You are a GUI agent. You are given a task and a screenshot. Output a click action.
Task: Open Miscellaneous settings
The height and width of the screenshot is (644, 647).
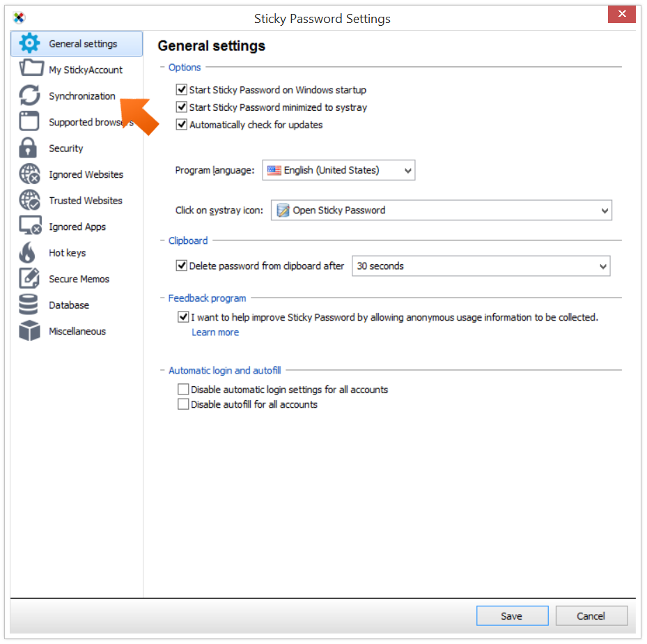tap(77, 331)
